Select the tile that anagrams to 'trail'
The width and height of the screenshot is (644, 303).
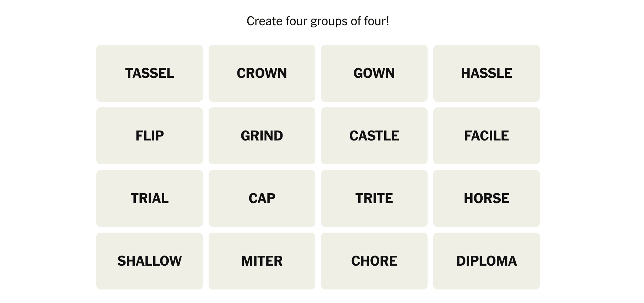click(149, 198)
